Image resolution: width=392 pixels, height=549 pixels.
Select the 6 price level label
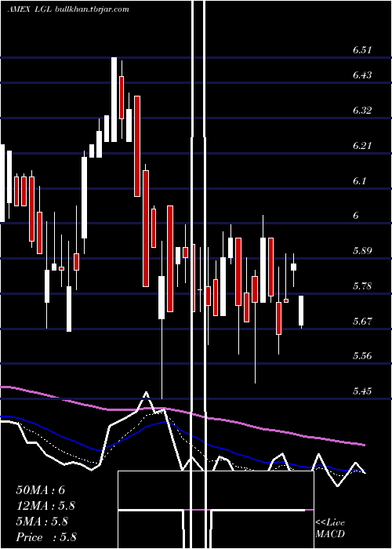356,216
